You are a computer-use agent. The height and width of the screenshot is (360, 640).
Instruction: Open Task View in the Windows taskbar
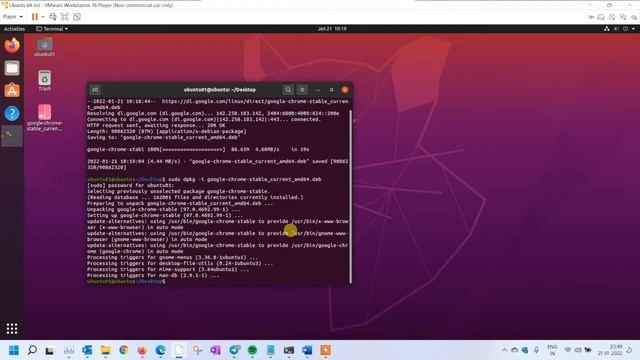click(x=50, y=350)
